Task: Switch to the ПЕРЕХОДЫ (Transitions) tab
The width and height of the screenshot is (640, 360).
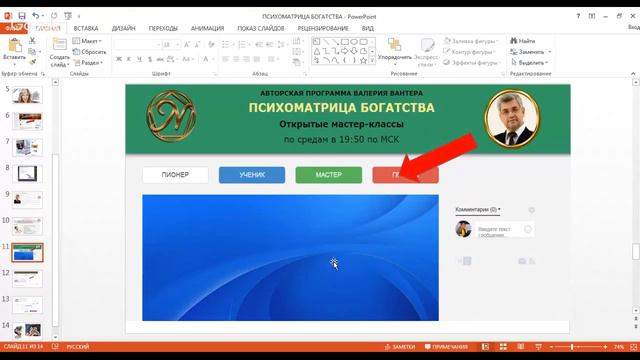Action: click(x=163, y=28)
